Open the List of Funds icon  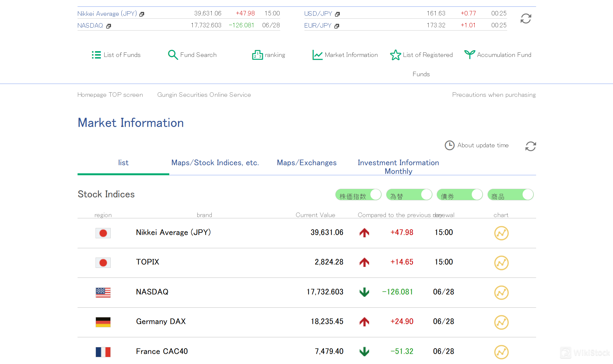96,55
